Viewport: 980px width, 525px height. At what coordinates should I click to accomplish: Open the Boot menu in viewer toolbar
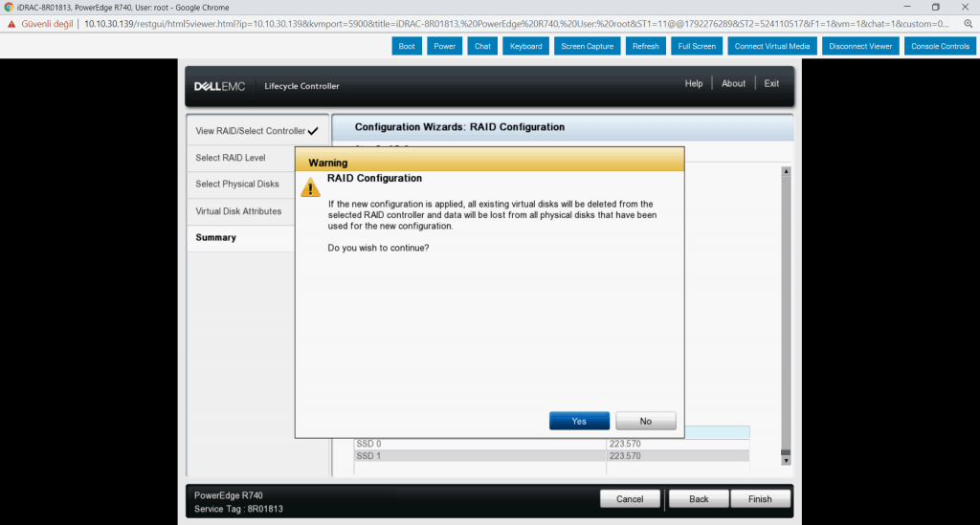[407, 46]
